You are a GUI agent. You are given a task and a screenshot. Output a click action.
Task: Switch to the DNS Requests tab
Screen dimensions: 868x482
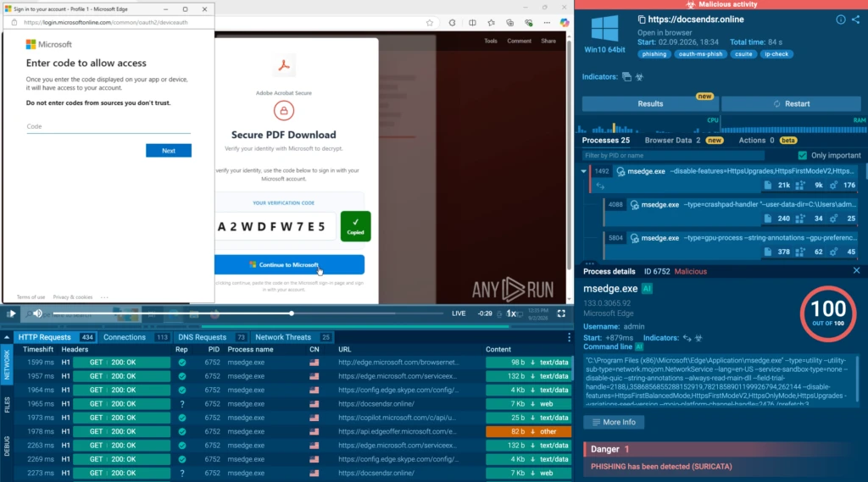(211, 337)
